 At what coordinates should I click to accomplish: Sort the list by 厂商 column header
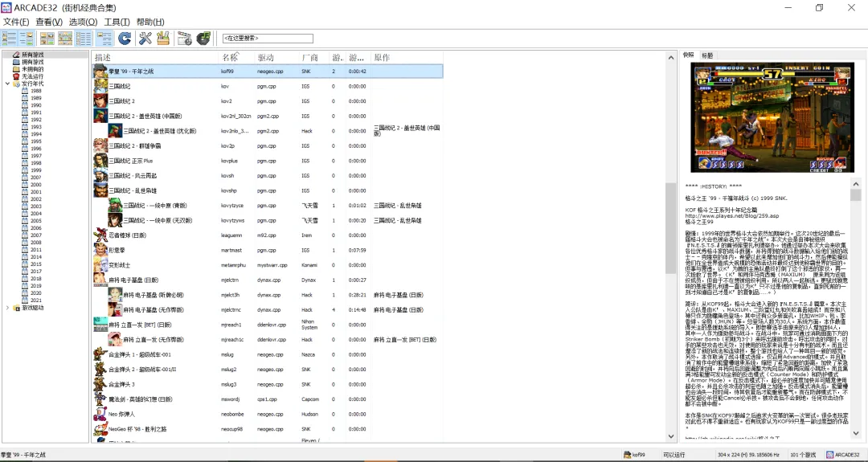310,58
